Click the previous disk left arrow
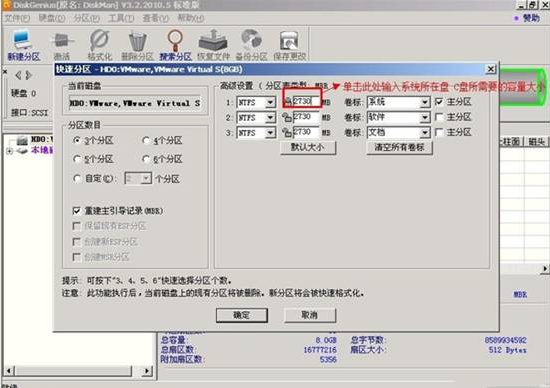The width and height of the screenshot is (550, 388). pos(18,75)
